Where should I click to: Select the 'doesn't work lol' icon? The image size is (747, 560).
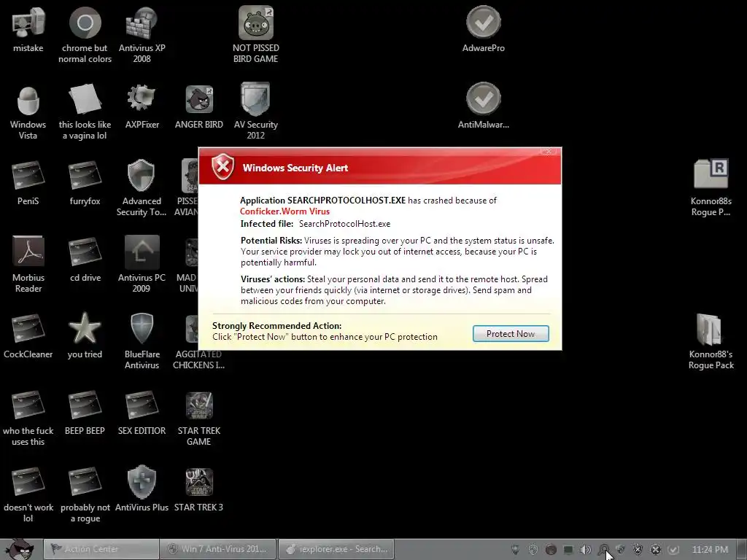click(28, 495)
